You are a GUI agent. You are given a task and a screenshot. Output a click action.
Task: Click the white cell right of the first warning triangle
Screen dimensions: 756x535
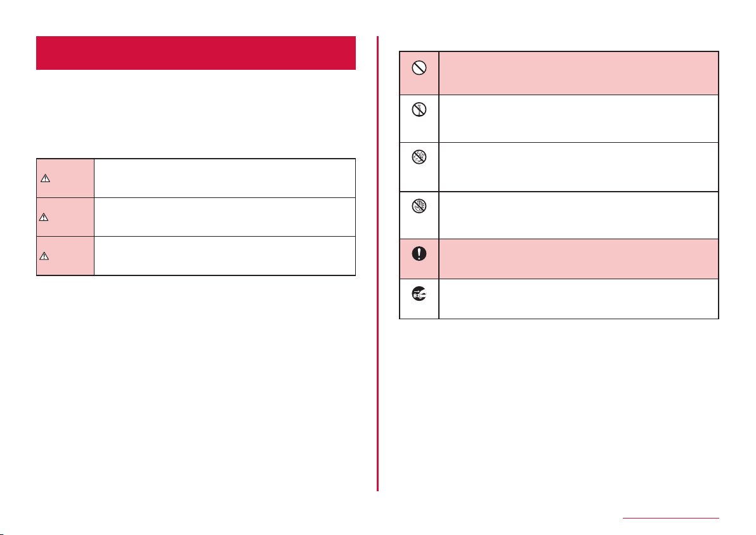pos(224,178)
